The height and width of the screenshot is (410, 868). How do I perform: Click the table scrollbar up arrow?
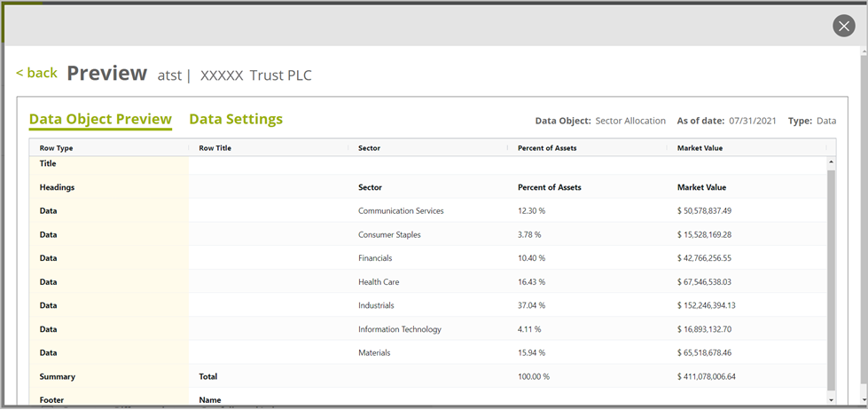click(831, 162)
